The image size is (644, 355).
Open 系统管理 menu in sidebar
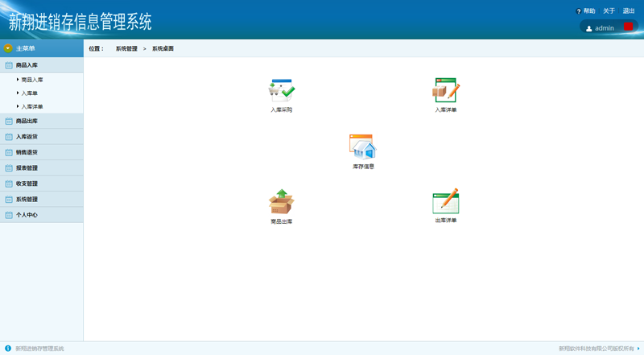click(27, 200)
